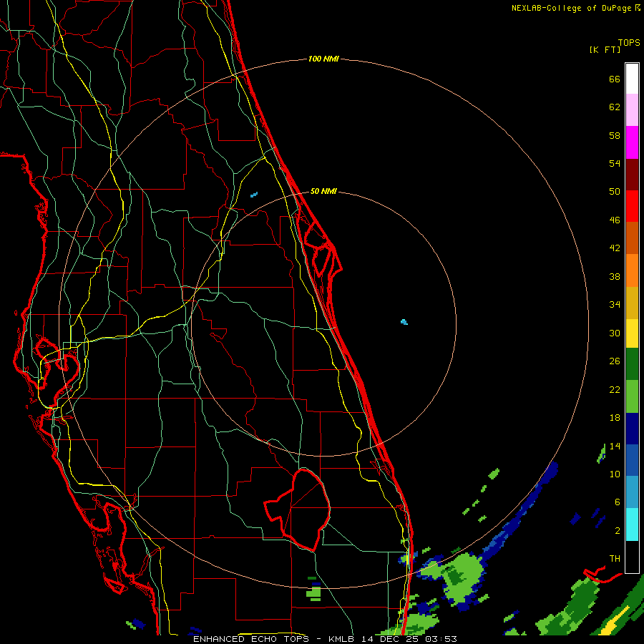The width and height of the screenshot is (644, 644).
Task: Click the small light-blue echo inside the 50 NMI ring
Action: tap(404, 322)
